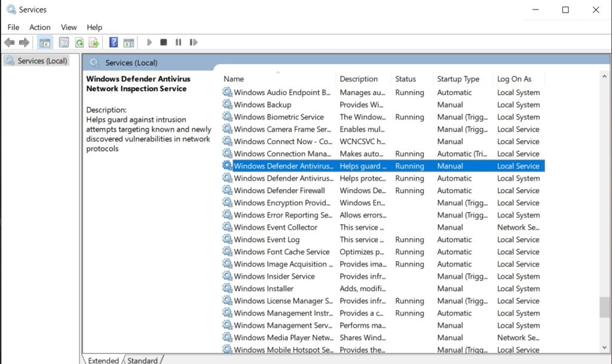Restart the service using the restart icon
Viewport: 612px width, 364px height.
tap(192, 42)
